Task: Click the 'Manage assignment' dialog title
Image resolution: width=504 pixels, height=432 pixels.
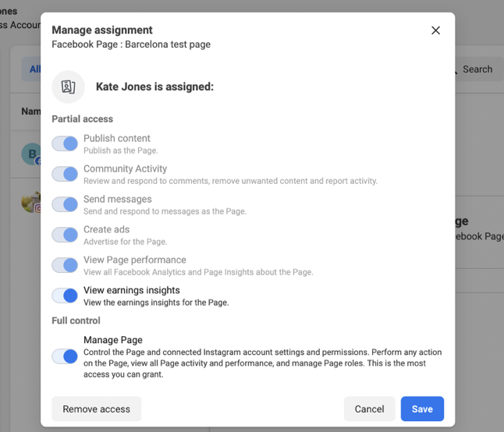Action: click(102, 30)
